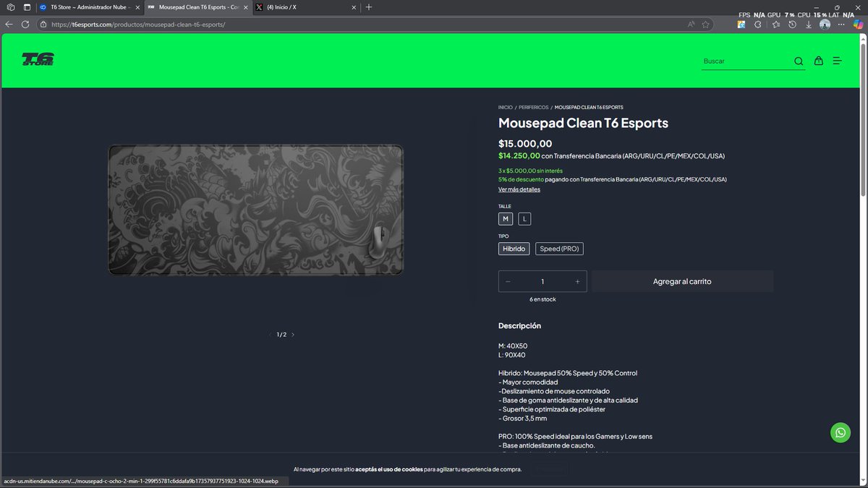Select size M

(x=506, y=218)
